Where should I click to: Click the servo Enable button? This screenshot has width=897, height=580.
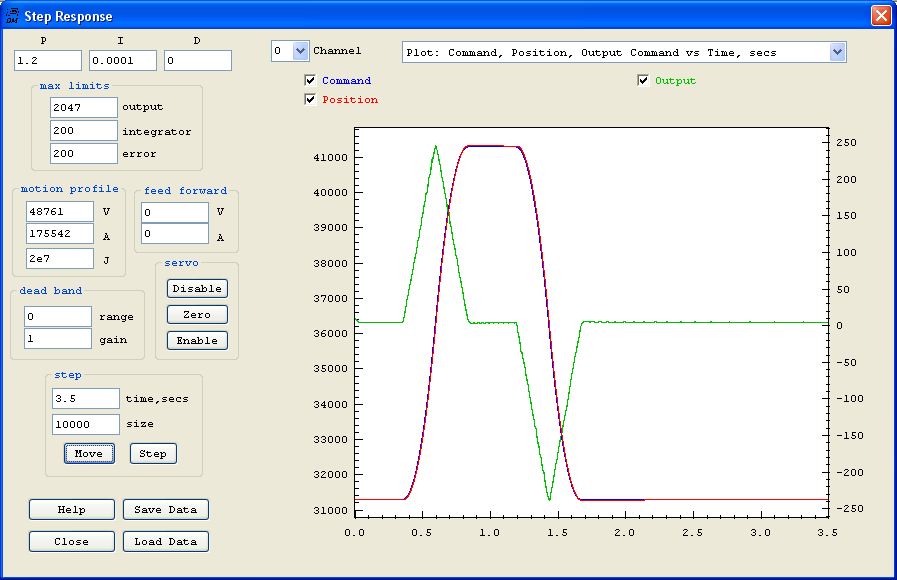tap(197, 341)
